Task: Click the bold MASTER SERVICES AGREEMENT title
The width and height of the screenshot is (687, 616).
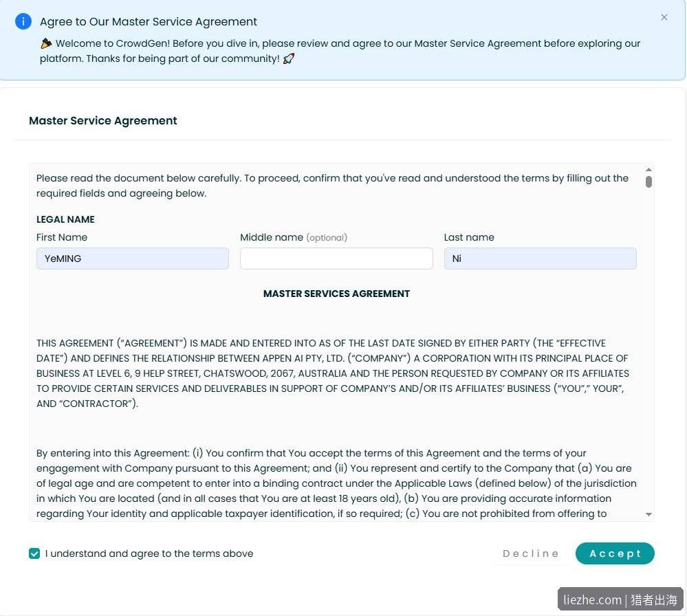Action: 336,294
